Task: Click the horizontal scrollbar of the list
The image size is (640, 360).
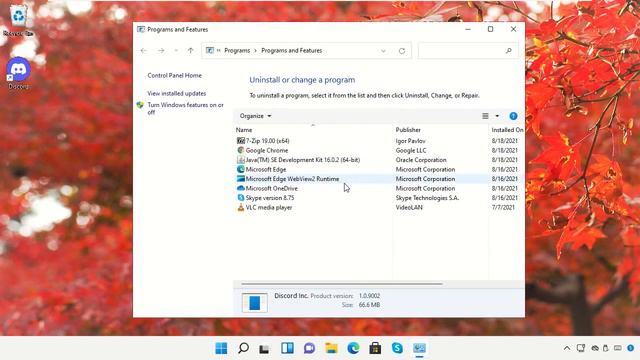Action: point(342,284)
